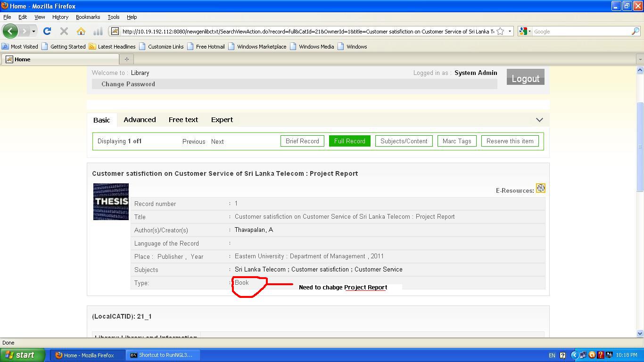Viewport: 644px width, 362px height.
Task: Click Reserve this item button
Action: pos(510,141)
